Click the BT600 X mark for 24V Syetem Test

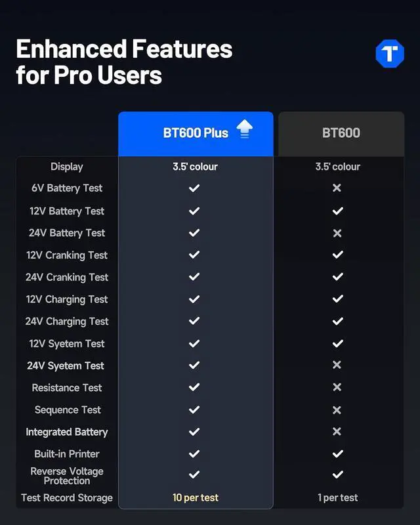click(337, 366)
